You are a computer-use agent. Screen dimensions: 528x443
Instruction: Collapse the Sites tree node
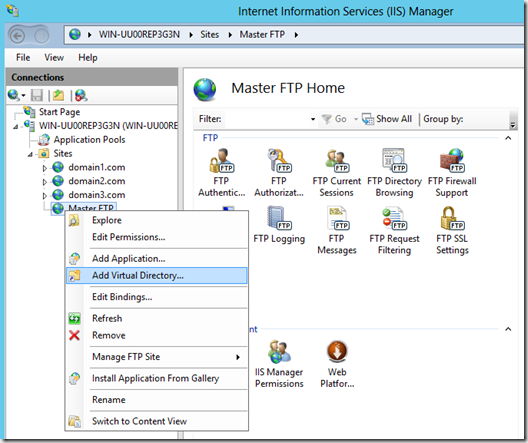coord(30,155)
